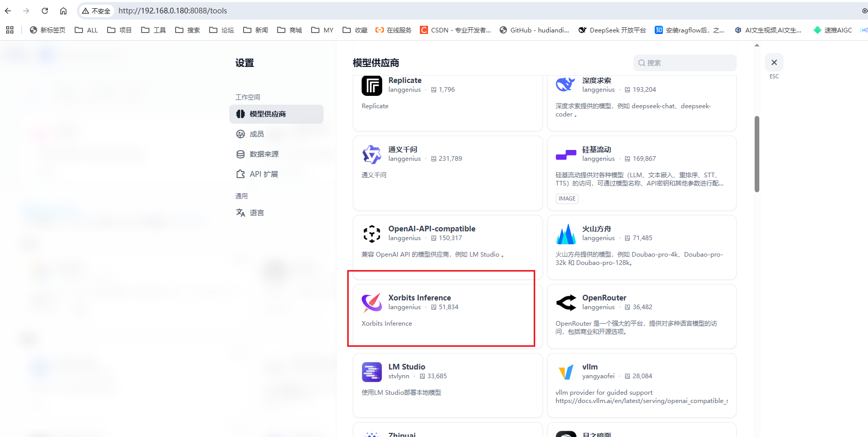The height and width of the screenshot is (437, 868).
Task: Open the 新标签页 bookmark
Action: tap(47, 30)
